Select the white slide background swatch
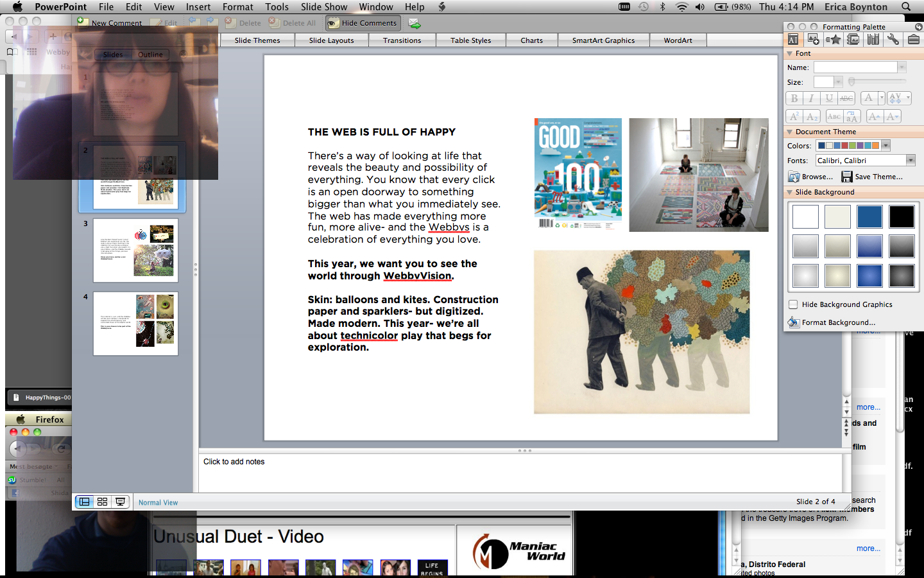The height and width of the screenshot is (578, 924). [805, 217]
